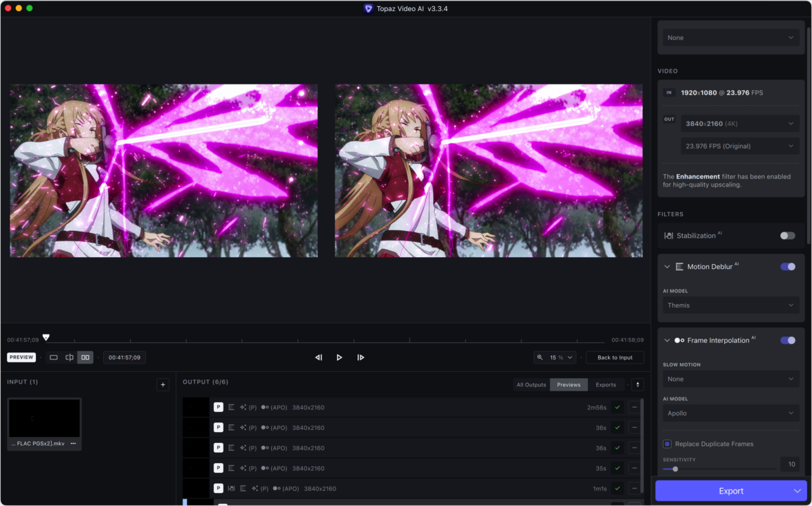Click the checkmark of the 2m56s output
Screen dimensions: 812x506
(617, 408)
